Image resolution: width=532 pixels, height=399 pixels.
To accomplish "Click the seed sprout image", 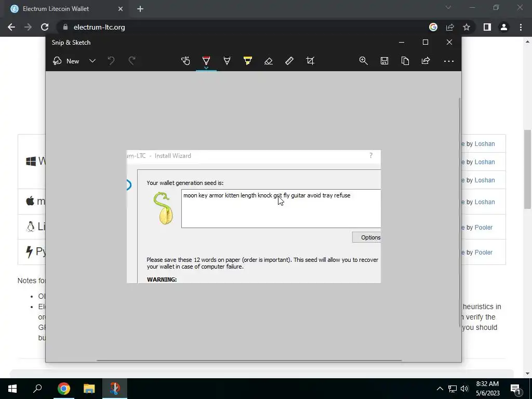I will click(x=163, y=208).
